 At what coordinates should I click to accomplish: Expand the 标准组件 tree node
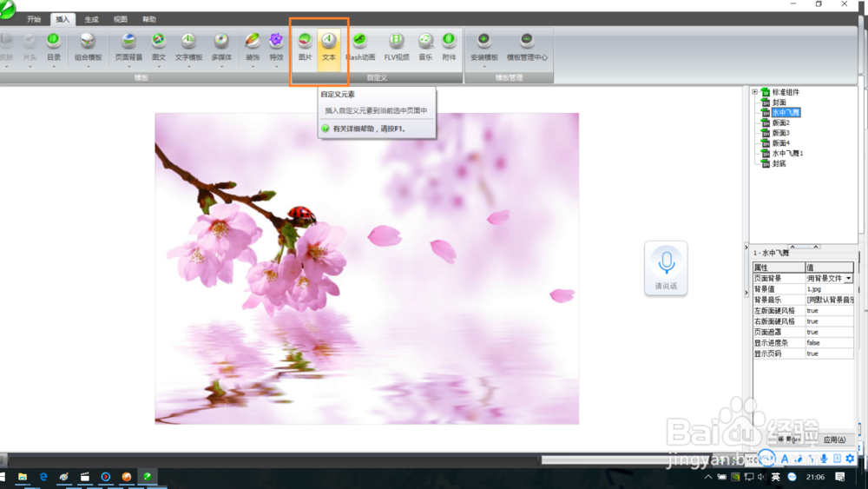tap(754, 92)
